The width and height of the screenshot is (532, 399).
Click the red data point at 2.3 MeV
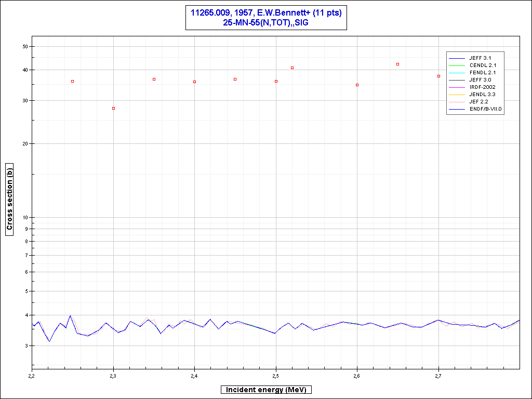tap(113, 108)
